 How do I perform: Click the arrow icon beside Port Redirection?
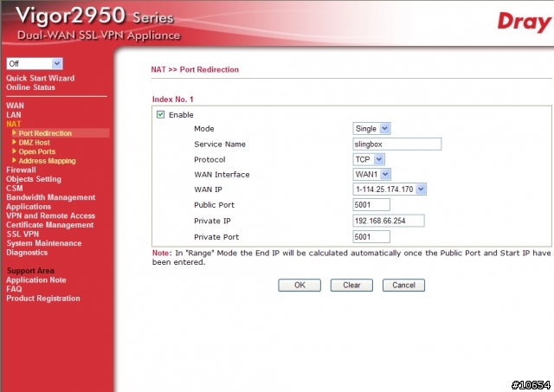point(14,132)
